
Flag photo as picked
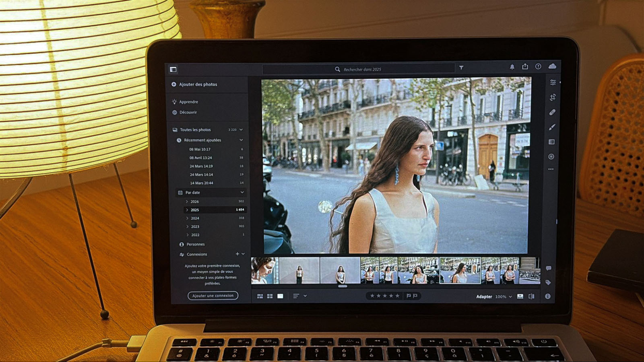click(x=409, y=296)
